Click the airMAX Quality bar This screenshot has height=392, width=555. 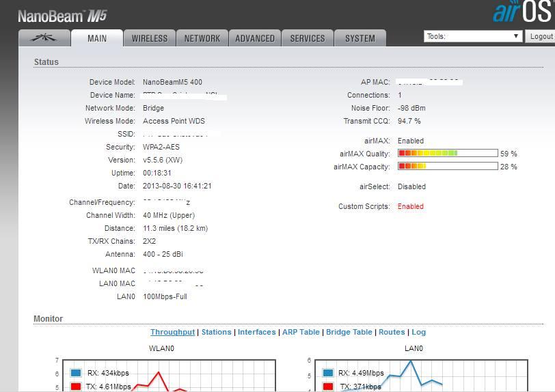coord(448,153)
